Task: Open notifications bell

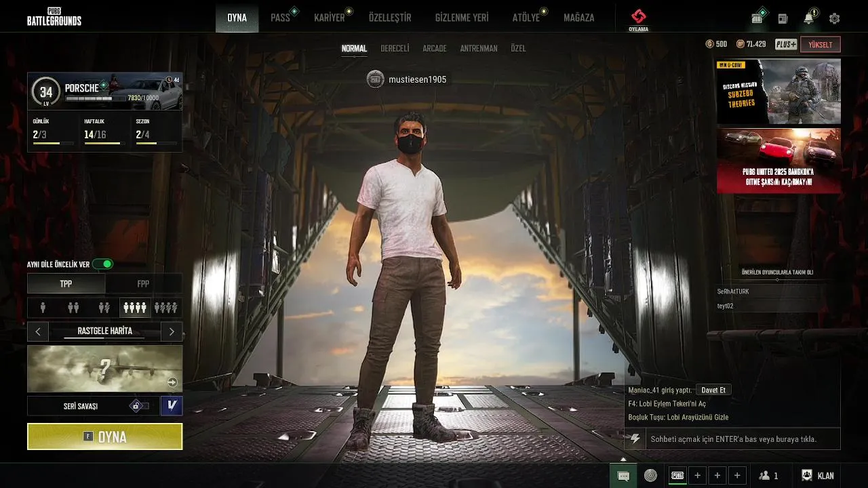Action: (x=809, y=18)
